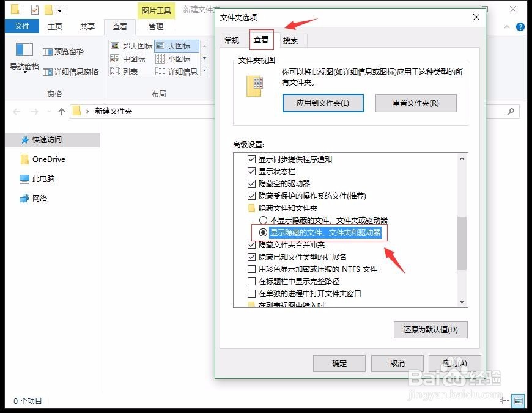Uncheck hide protected operating system files
This screenshot has width=532, height=413.
click(x=251, y=196)
